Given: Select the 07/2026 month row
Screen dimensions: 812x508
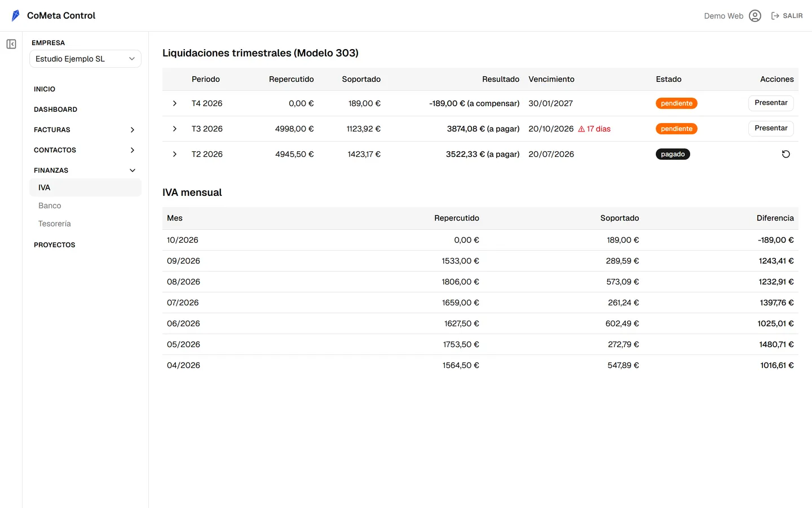Looking at the screenshot, I should [x=480, y=303].
